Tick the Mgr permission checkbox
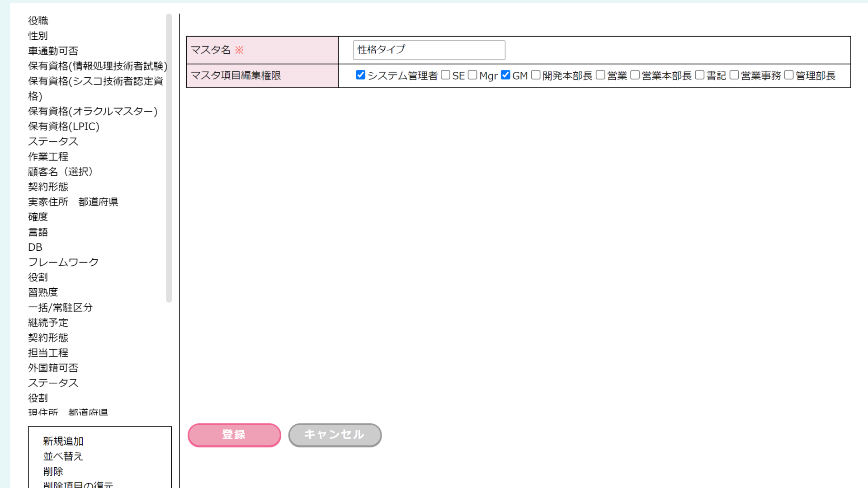 472,75
